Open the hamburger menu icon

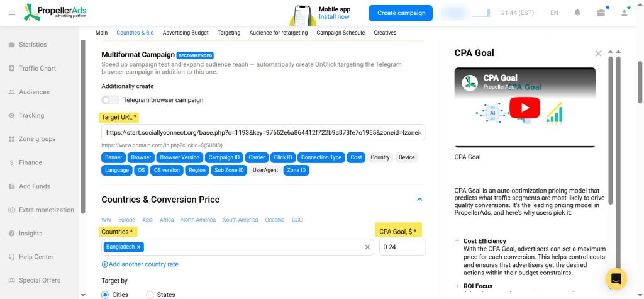pos(12,13)
